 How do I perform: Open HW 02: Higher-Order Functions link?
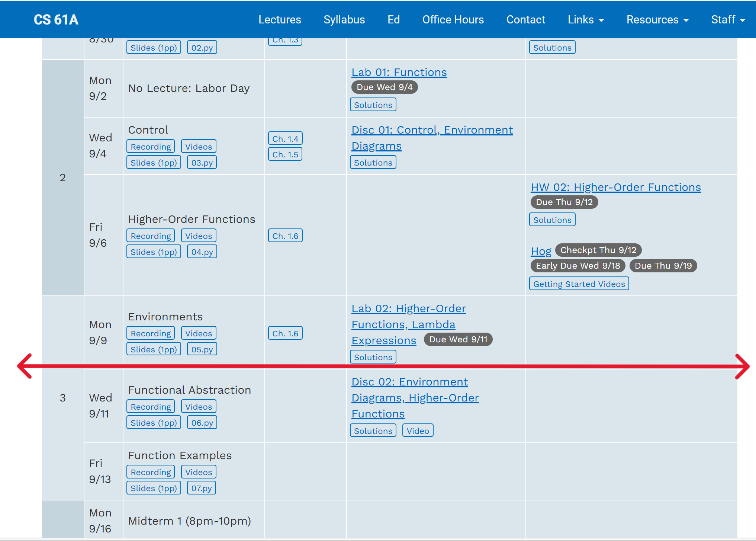coord(615,187)
